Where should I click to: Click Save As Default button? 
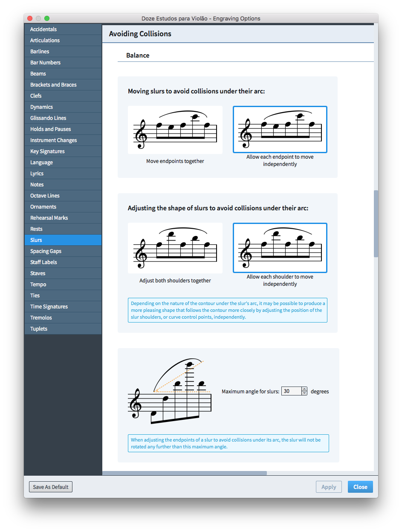(x=51, y=487)
